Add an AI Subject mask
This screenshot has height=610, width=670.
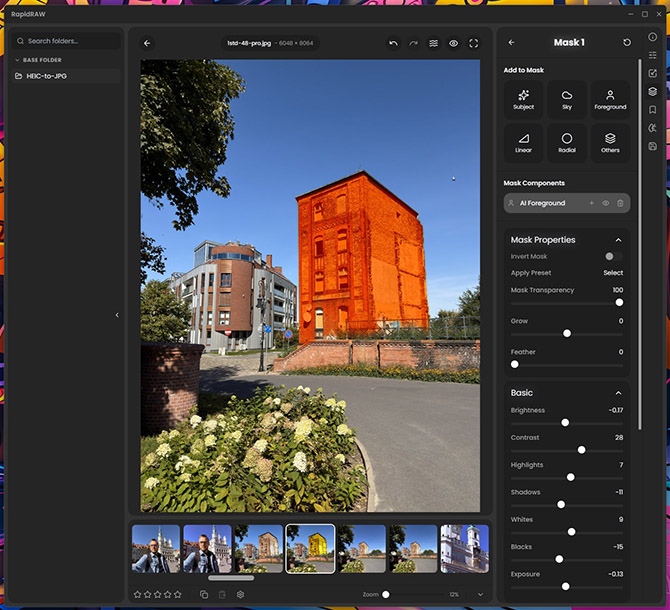click(523, 99)
